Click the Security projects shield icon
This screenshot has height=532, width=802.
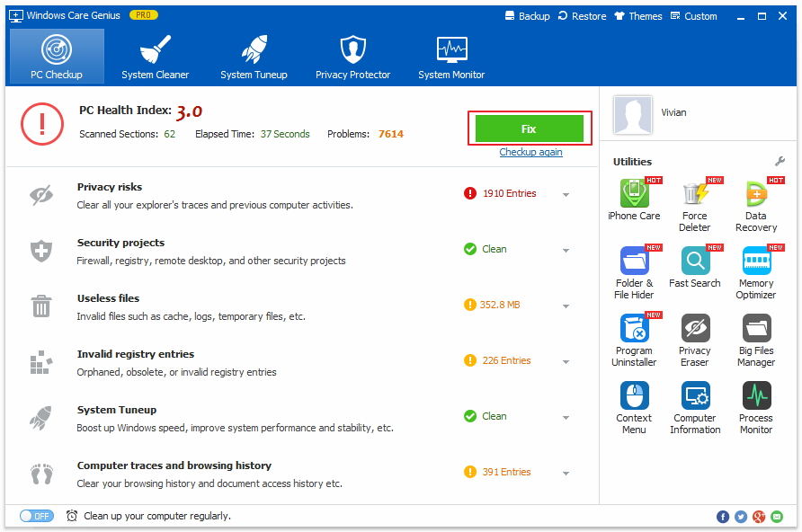click(x=41, y=251)
